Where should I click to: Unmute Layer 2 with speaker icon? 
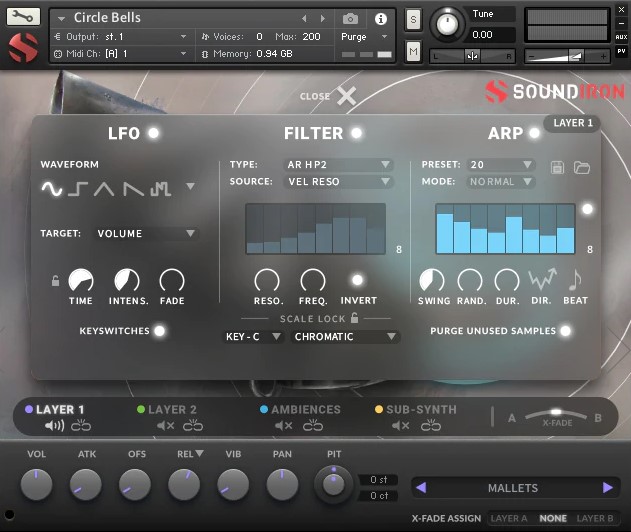click(x=165, y=425)
